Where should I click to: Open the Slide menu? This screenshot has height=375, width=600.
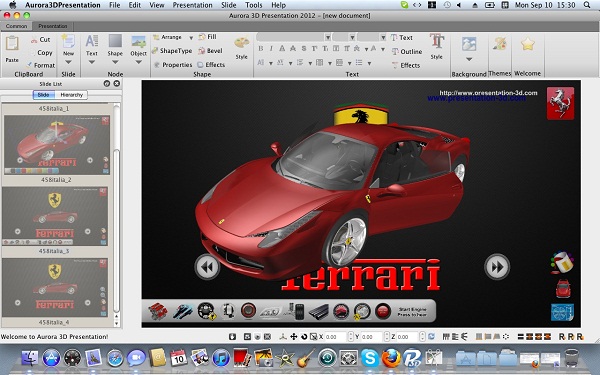tap(228, 5)
